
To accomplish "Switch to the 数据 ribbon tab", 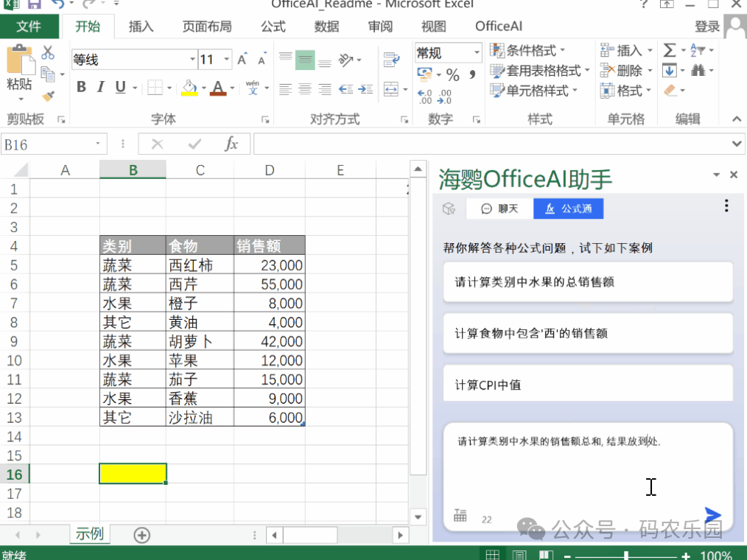I will [x=327, y=27].
